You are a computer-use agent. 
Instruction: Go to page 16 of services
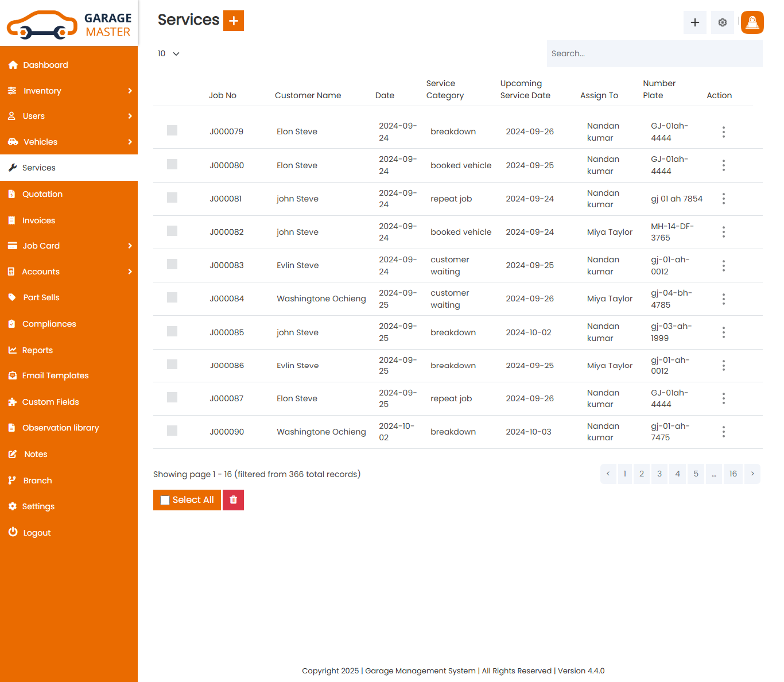tap(733, 474)
